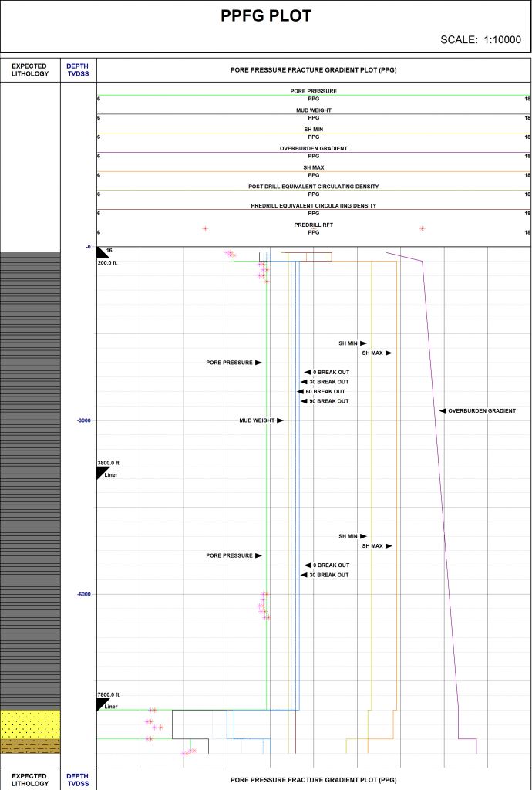Click the liner shoe triangle at 7800.0 ft.
This screenshot has height=790, width=532.
(x=102, y=704)
